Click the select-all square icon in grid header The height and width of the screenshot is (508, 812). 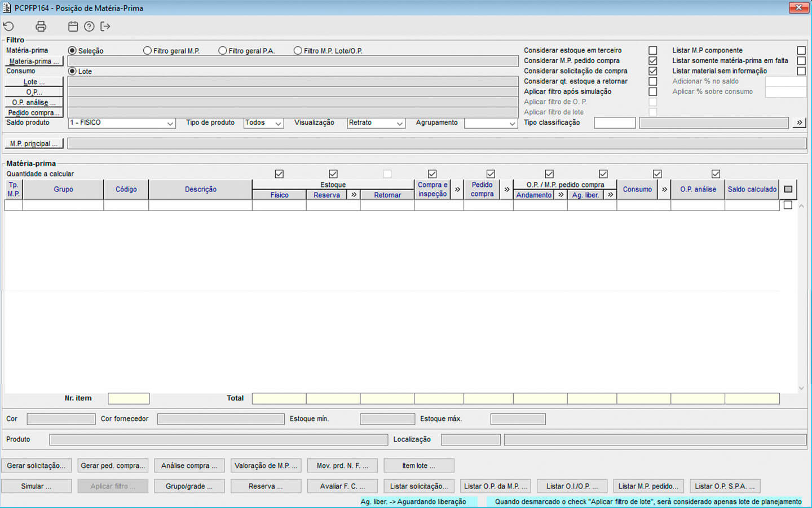click(788, 189)
